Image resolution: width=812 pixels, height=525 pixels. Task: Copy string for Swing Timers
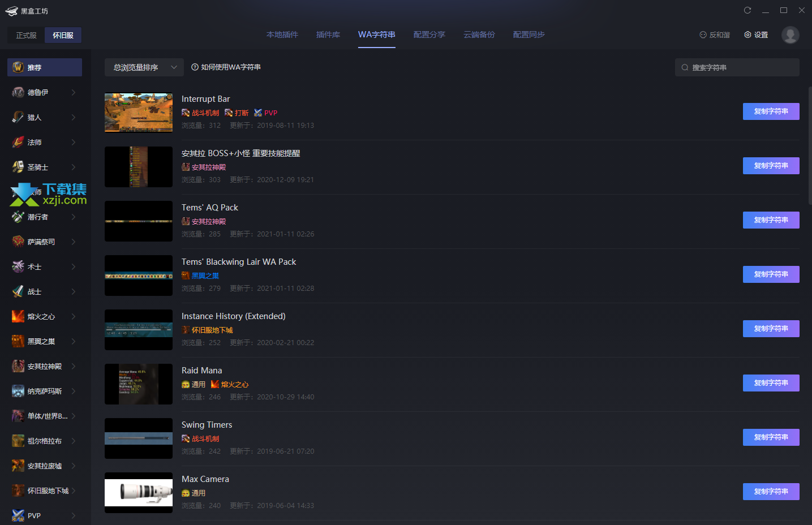tap(771, 437)
